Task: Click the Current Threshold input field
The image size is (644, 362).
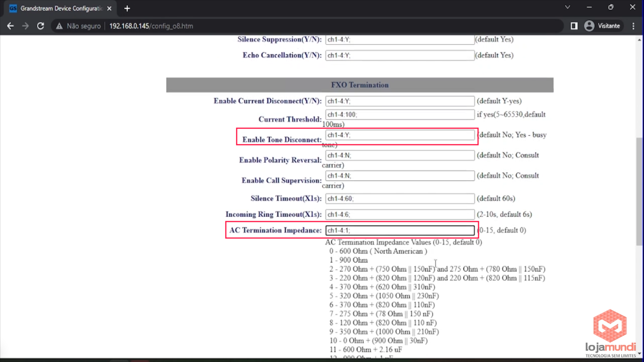Action: pyautogui.click(x=400, y=115)
